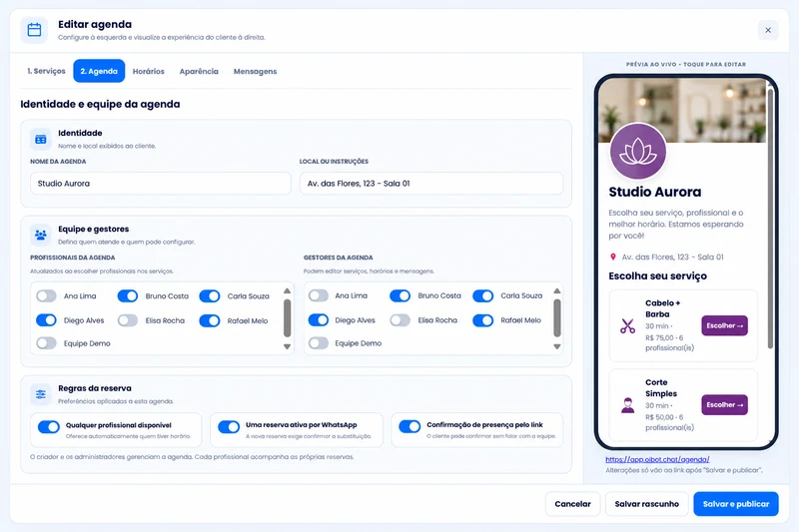The width and height of the screenshot is (799, 532).
Task: Click the professionals list scrollbar thumb
Action: coord(288,318)
